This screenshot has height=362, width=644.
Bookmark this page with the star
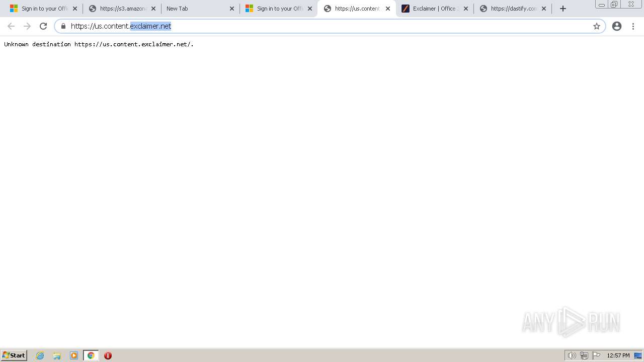[597, 26]
